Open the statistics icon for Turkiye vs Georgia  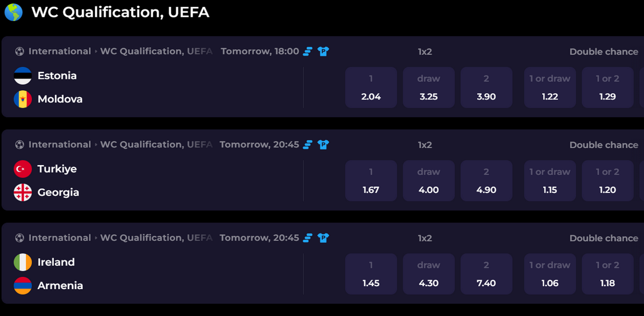click(308, 145)
